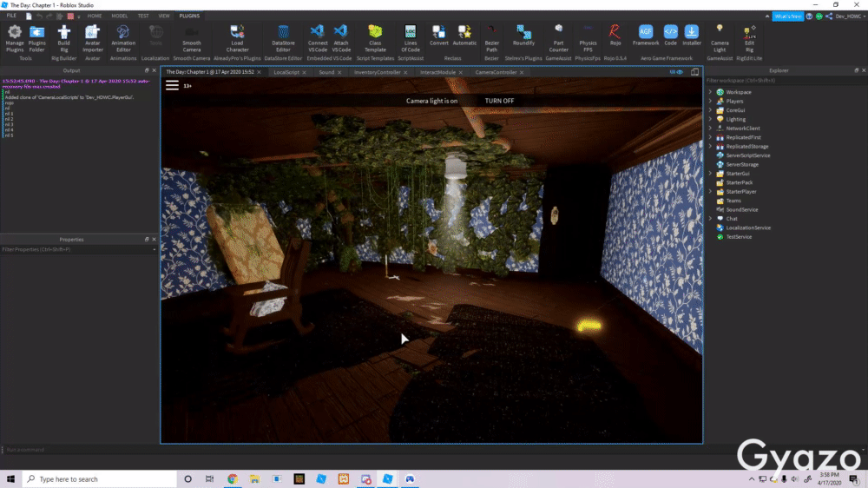The height and width of the screenshot is (488, 868).
Task: Open the InventoryController script tab
Action: (x=378, y=72)
